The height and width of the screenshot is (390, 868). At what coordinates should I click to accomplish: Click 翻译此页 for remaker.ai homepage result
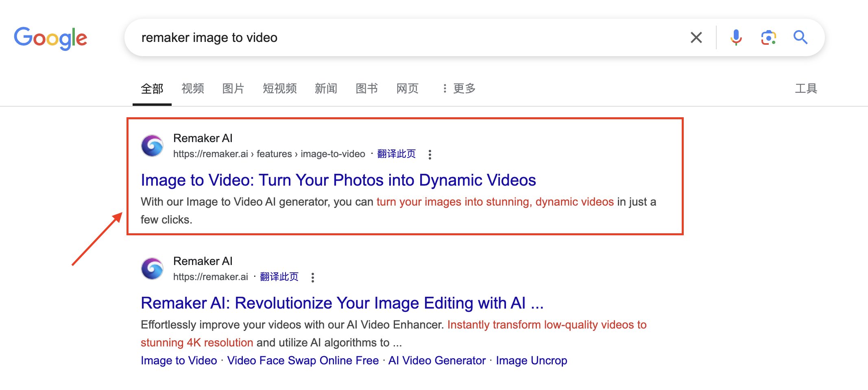[x=279, y=277]
